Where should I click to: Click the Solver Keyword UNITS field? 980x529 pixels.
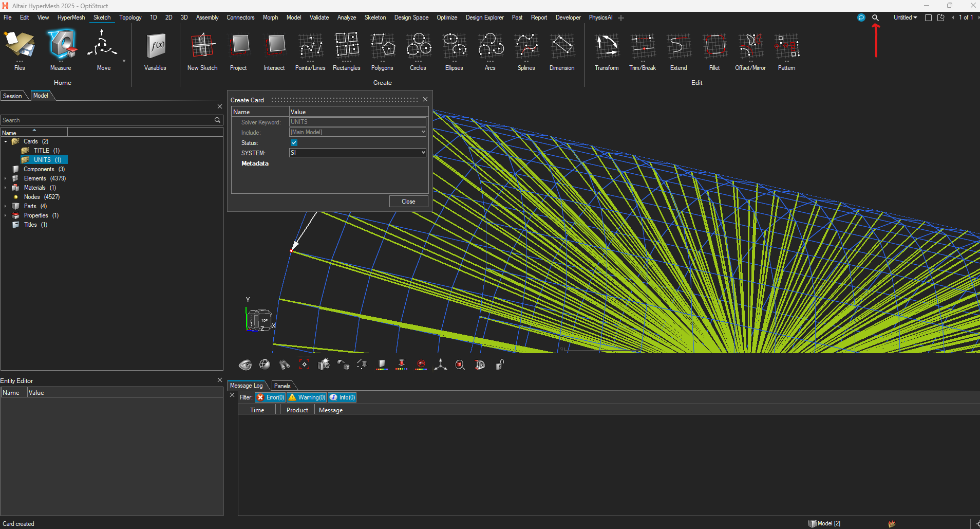pos(357,122)
